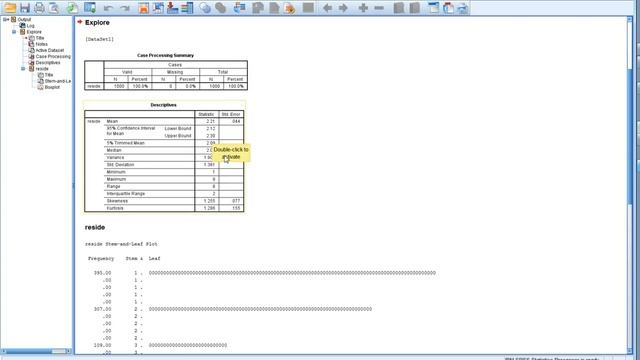
Task: Select the Stem-and-Leaf outline item
Action: tap(58, 81)
